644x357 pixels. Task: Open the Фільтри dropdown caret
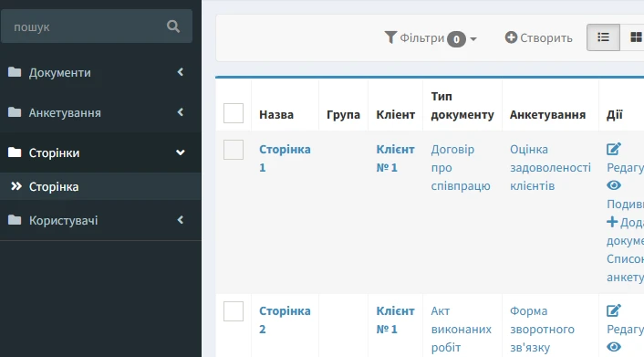click(x=473, y=39)
